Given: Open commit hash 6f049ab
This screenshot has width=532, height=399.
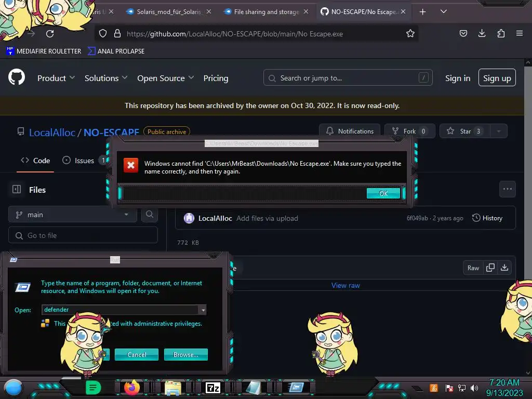Looking at the screenshot, I should 417,218.
